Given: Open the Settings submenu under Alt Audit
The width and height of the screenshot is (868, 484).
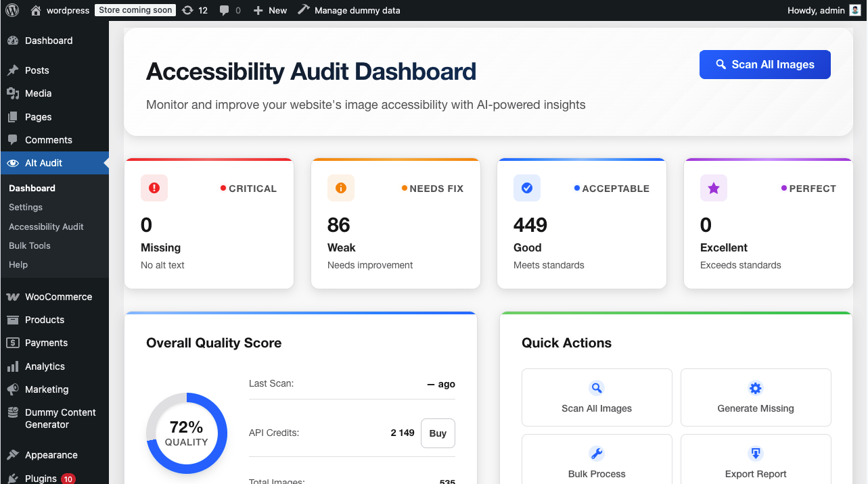Looking at the screenshot, I should pyautogui.click(x=26, y=208).
